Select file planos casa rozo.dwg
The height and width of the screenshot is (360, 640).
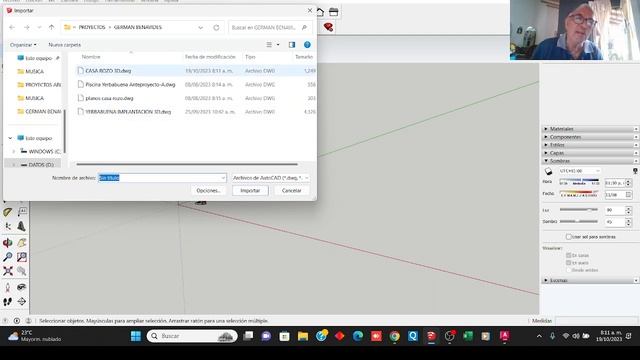coord(109,98)
